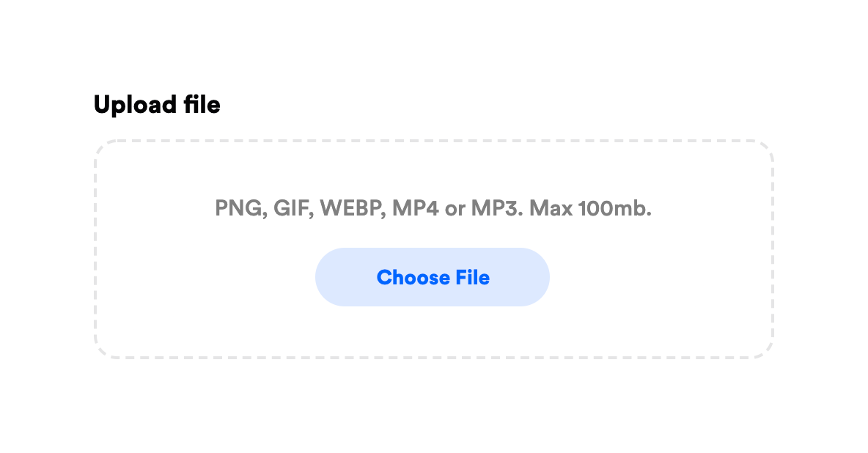This screenshot has width=868, height=453.
Task: Click the center of the dropzone
Action: (x=433, y=249)
